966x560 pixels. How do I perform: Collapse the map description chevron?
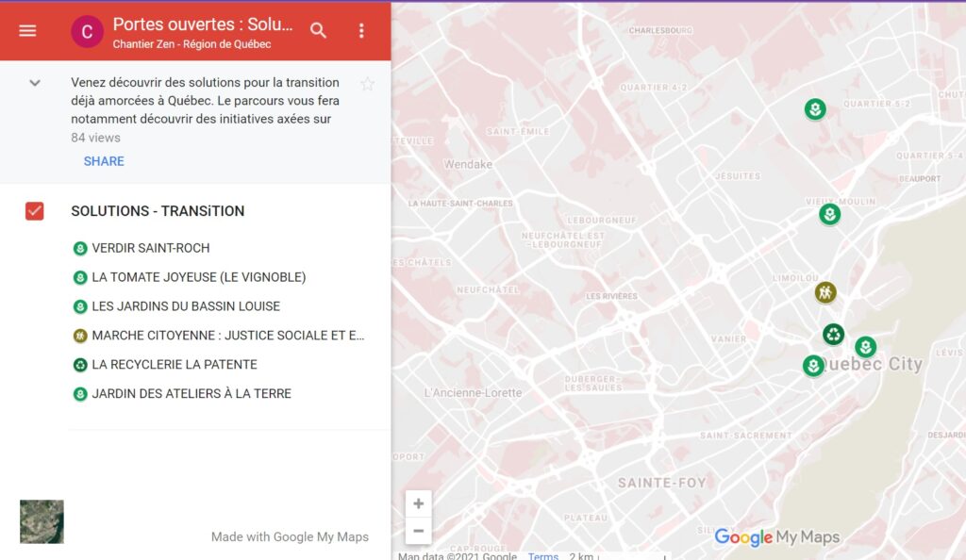coord(35,82)
